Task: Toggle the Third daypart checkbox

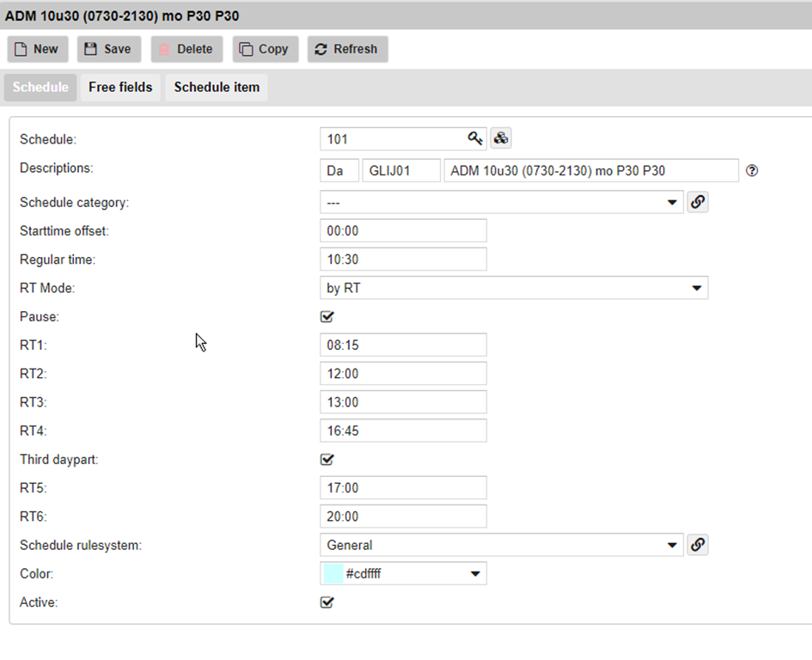Action: point(327,460)
